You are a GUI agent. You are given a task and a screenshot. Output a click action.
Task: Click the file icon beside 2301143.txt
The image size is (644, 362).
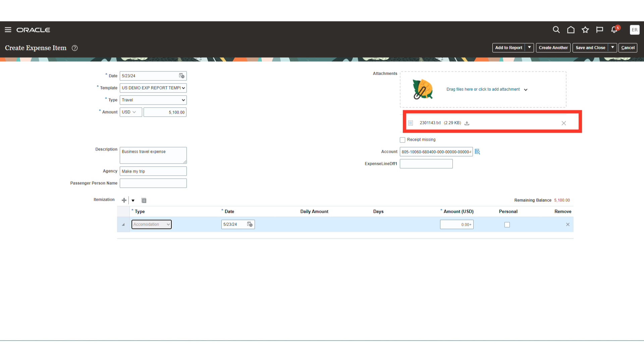point(411,123)
